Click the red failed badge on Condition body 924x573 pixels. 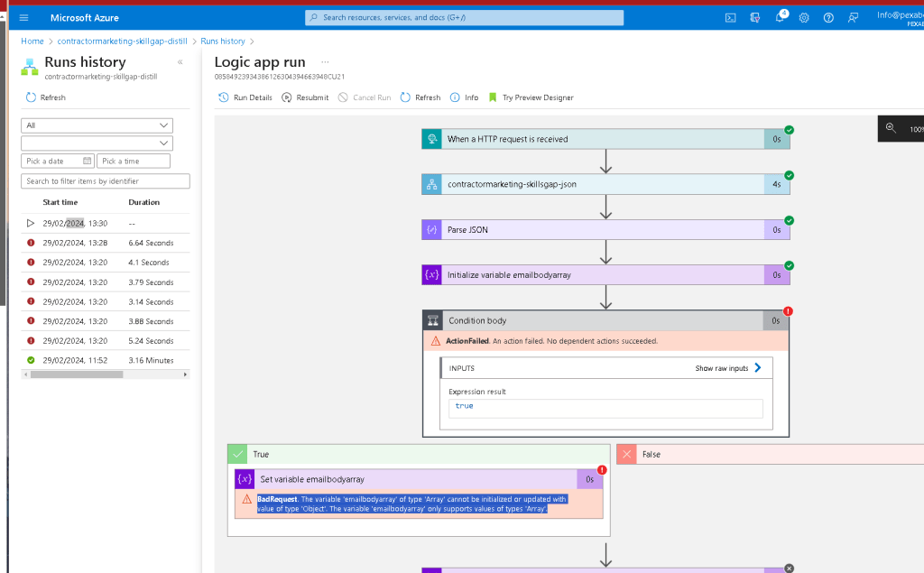(788, 311)
